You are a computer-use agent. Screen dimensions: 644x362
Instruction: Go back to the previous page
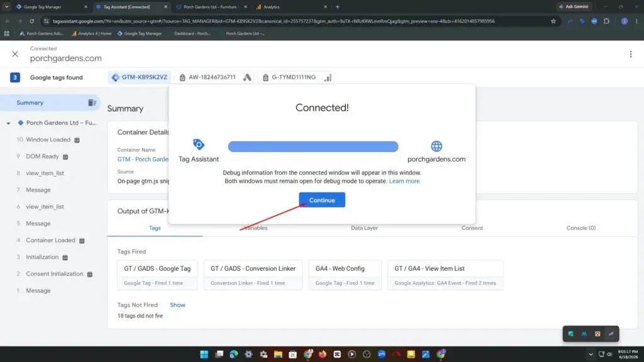coord(8,21)
